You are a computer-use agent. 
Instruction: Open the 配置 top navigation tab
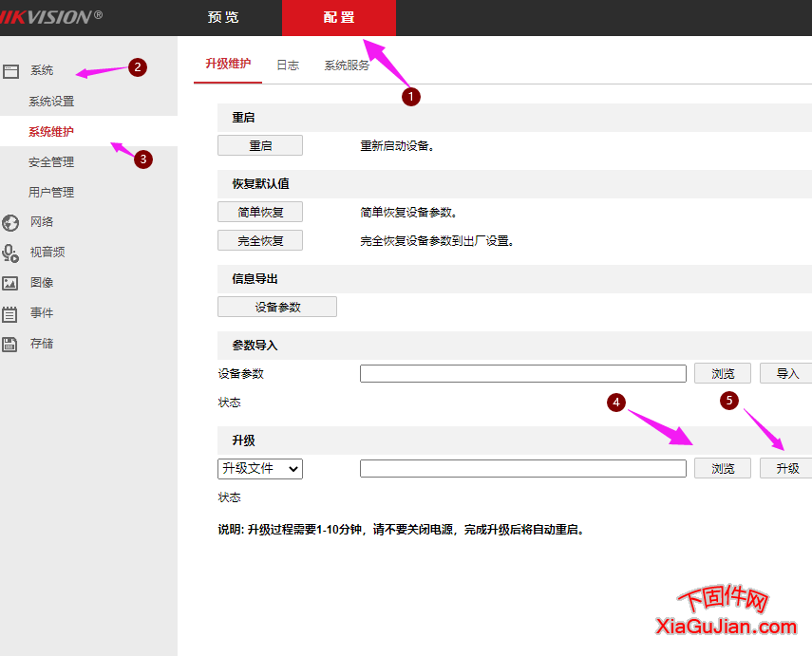pyautogui.click(x=339, y=18)
